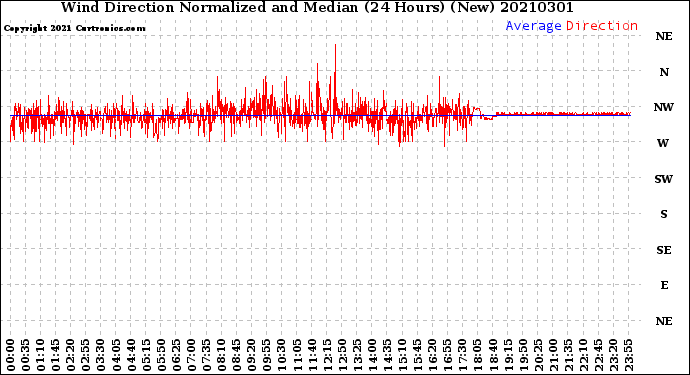Screen dimensions: 690x375
Task: Click the 15:45 time label
Action: (418, 355)
